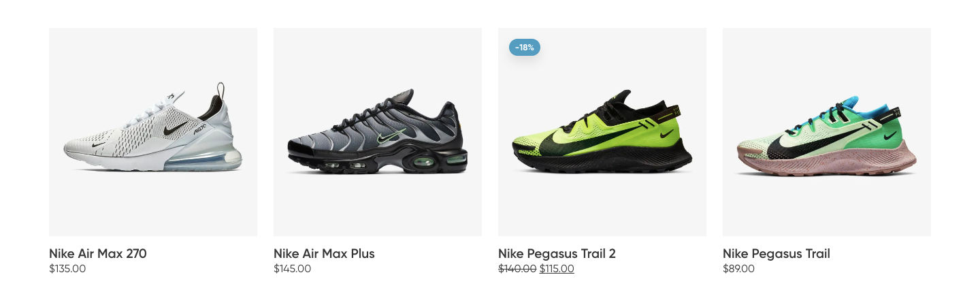Click the black heel pull tab on the Air Max 270
Viewport: 980px width, 294px height.
[x=219, y=93]
